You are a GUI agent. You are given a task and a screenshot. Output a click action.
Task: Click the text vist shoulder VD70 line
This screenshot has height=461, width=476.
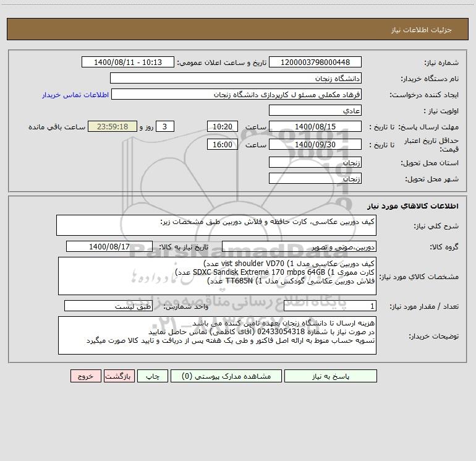pyautogui.click(x=289, y=263)
